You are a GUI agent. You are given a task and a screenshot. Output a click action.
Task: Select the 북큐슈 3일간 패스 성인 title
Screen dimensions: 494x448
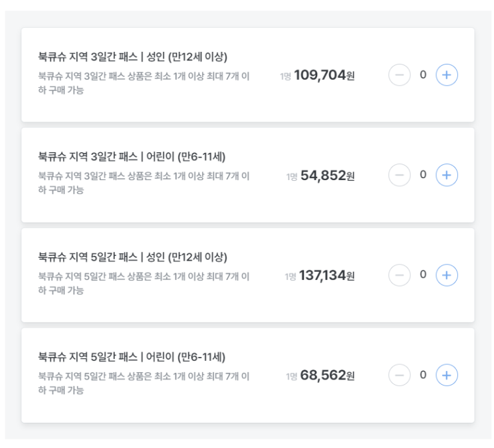(x=133, y=56)
